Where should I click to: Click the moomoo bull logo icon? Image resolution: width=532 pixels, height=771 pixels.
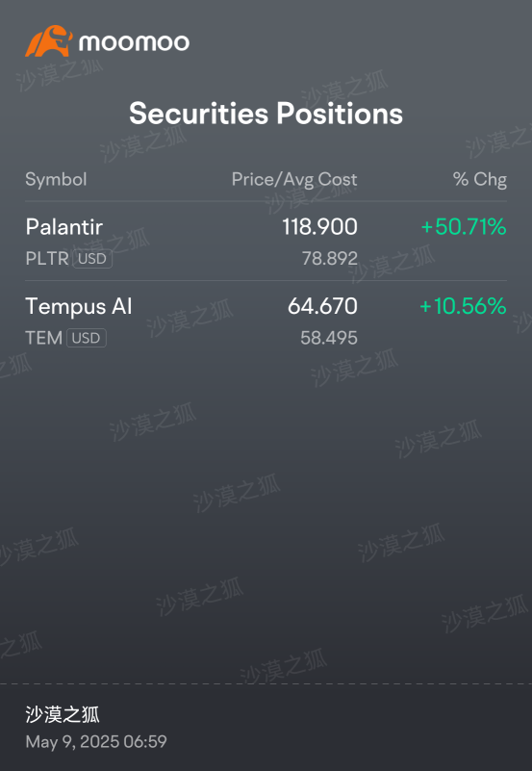point(49,41)
